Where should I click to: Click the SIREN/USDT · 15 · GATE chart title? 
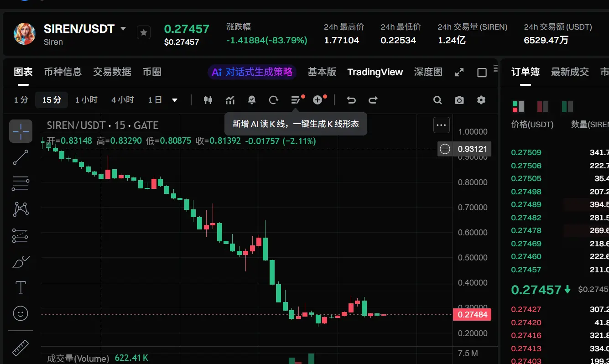pyautogui.click(x=103, y=125)
